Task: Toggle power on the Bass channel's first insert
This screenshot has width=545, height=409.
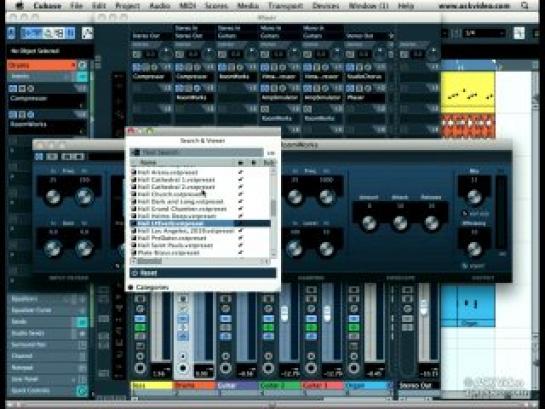Action: tap(137, 67)
